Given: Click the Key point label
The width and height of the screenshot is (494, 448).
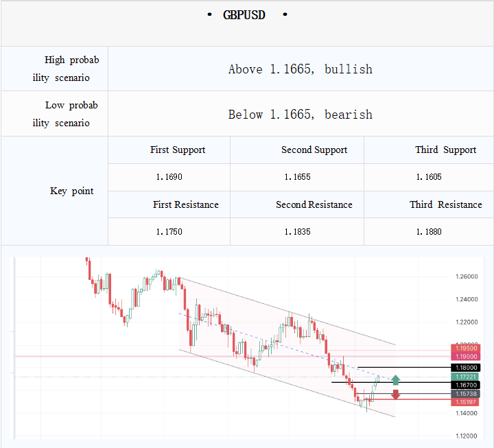Looking at the screenshot, I should [71, 191].
